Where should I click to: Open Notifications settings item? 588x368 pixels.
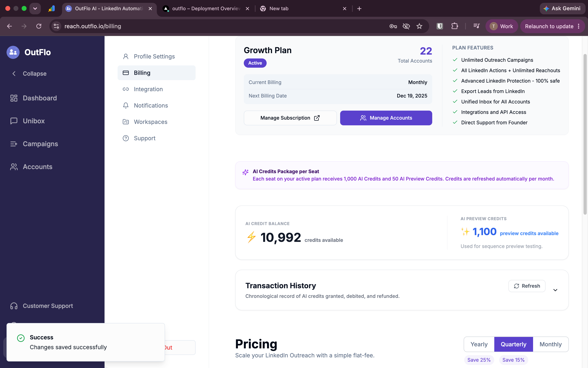point(156,105)
